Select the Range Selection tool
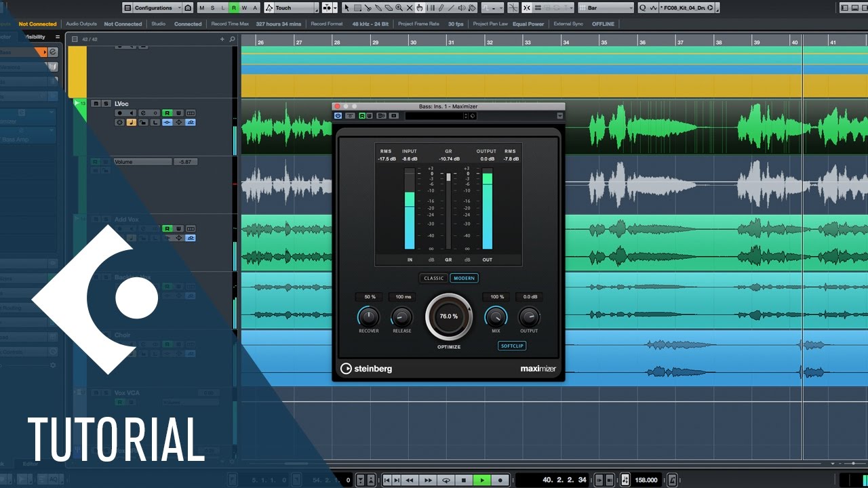The image size is (868, 488). pos(357,7)
